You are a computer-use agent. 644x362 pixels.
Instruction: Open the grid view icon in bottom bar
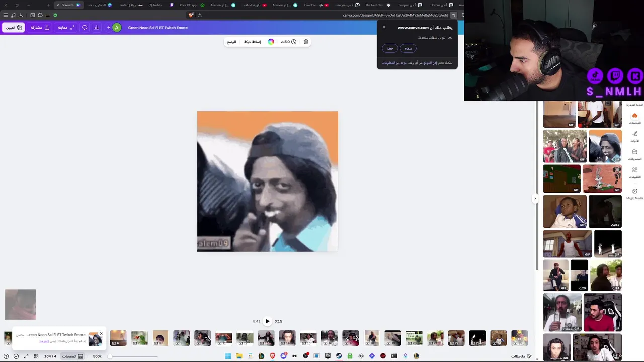pos(36,356)
